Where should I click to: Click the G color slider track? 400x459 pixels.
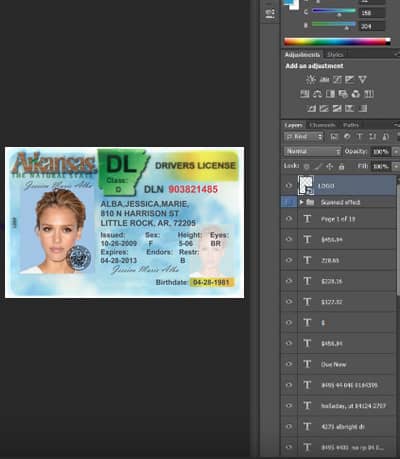click(x=334, y=11)
